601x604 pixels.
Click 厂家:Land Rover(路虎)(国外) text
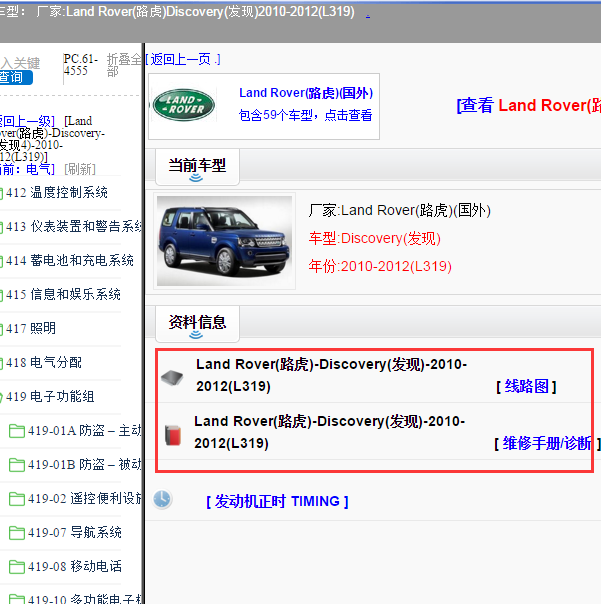click(x=400, y=210)
